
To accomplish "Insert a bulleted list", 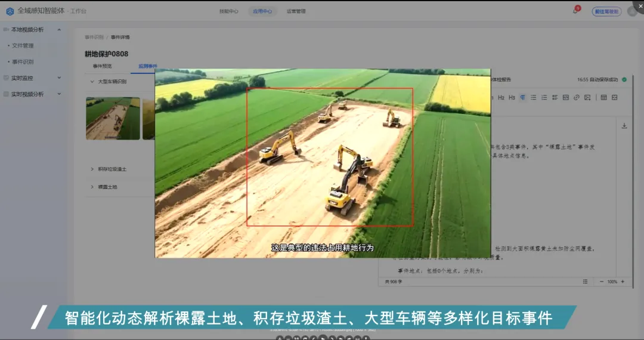I will pos(533,97).
